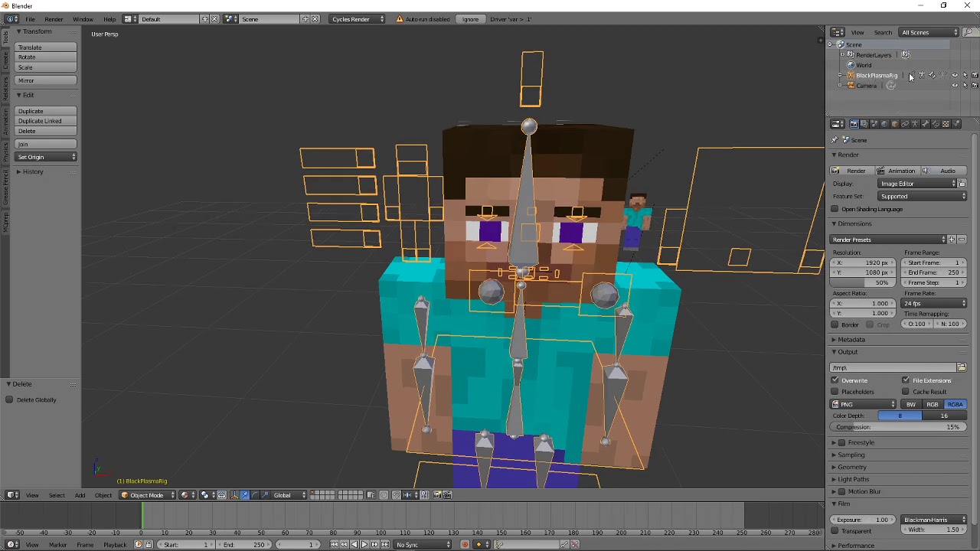Click the Camera object icon in outliner
Screen dimensions: 980x551
[x=851, y=86]
